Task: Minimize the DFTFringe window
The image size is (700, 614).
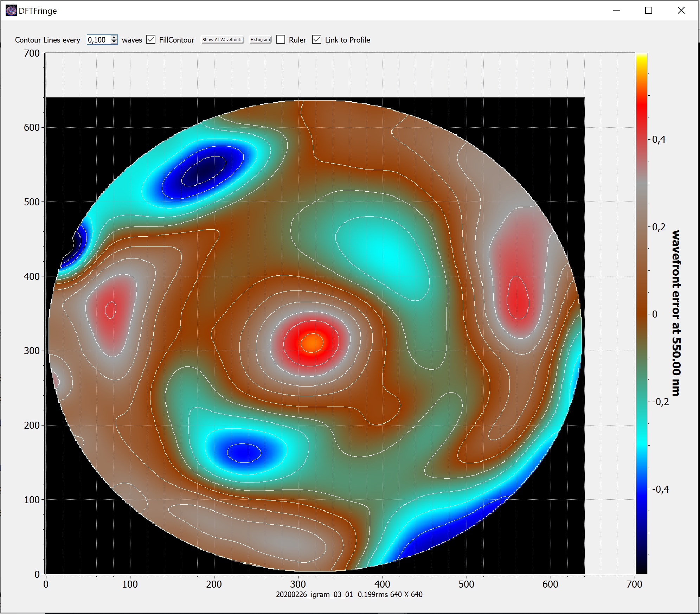Action: (617, 11)
